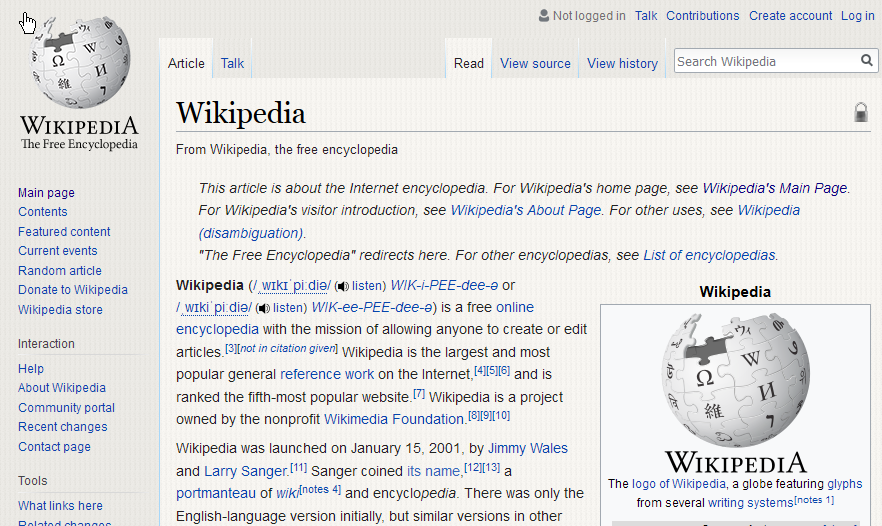Click Create account link

pos(790,16)
